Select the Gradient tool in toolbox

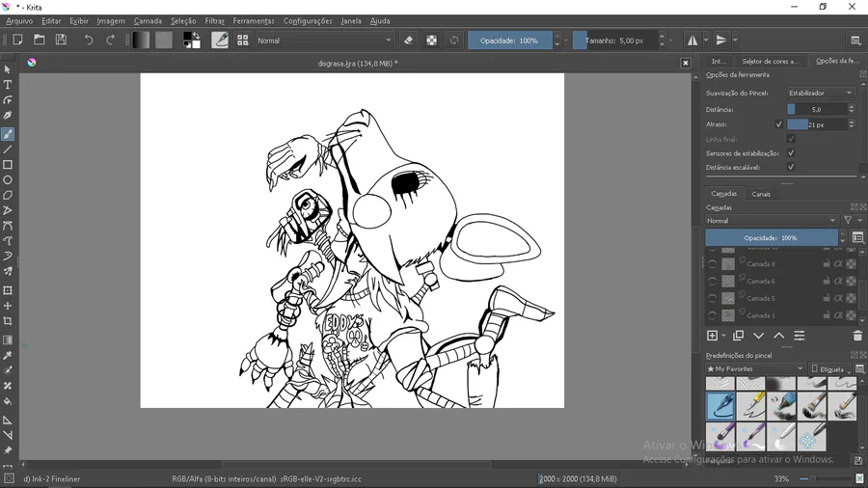click(8, 340)
